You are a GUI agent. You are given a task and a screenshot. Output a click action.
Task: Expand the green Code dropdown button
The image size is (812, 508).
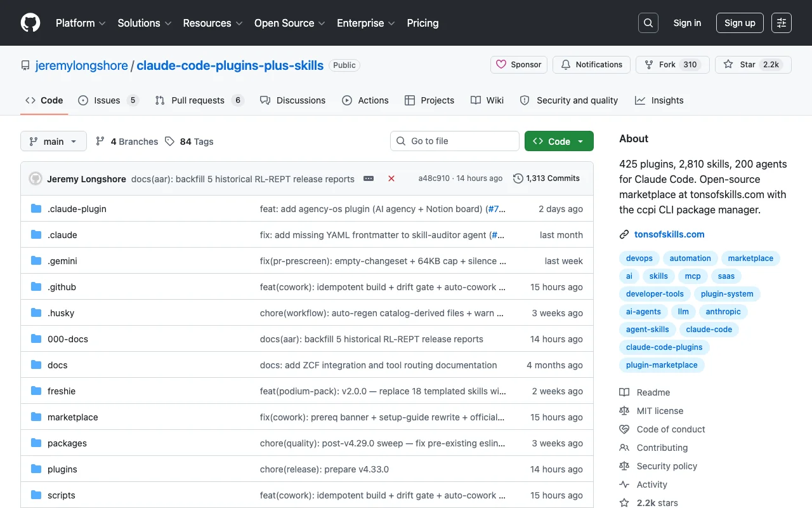coord(559,141)
